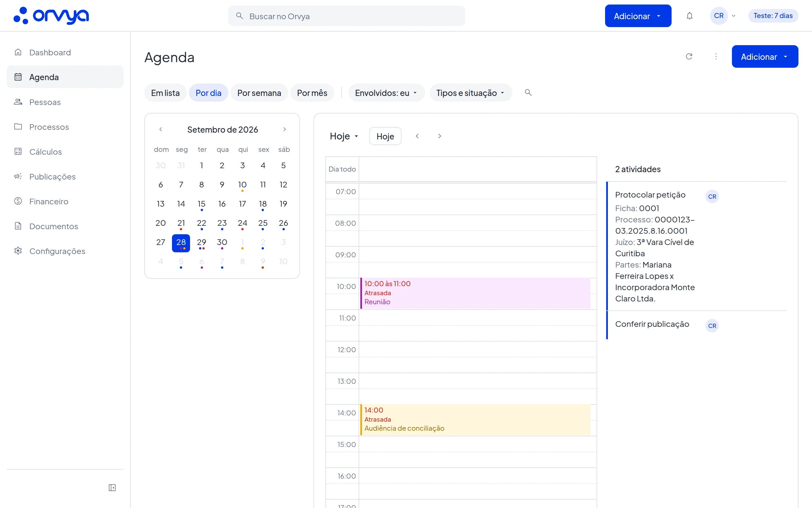Refresh the agenda with reload icon
Screen dimensions: 812x508
pyautogui.click(x=689, y=56)
